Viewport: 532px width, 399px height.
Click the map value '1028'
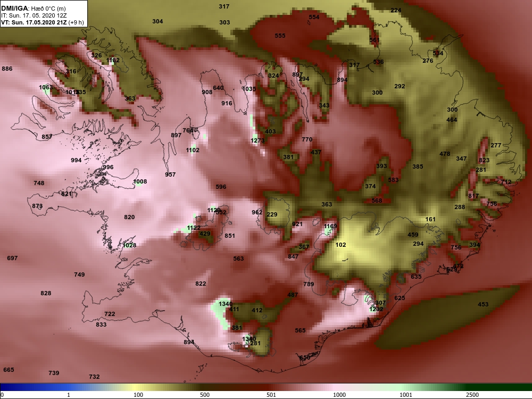coord(130,245)
